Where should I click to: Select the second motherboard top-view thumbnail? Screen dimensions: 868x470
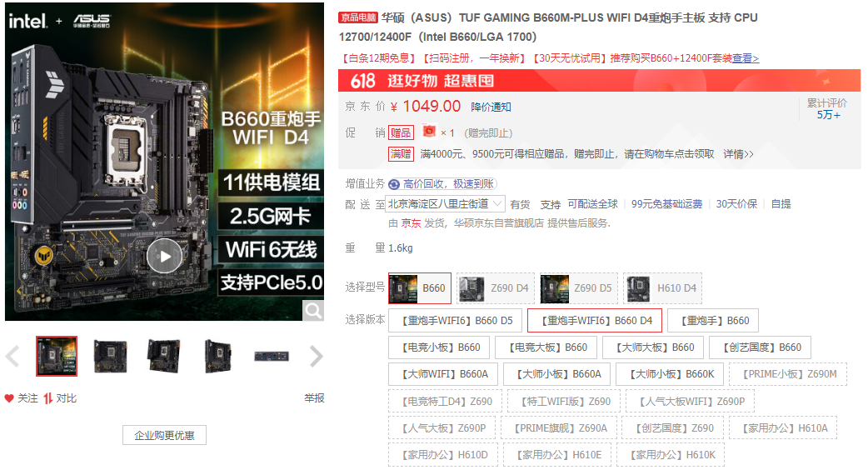(x=110, y=356)
